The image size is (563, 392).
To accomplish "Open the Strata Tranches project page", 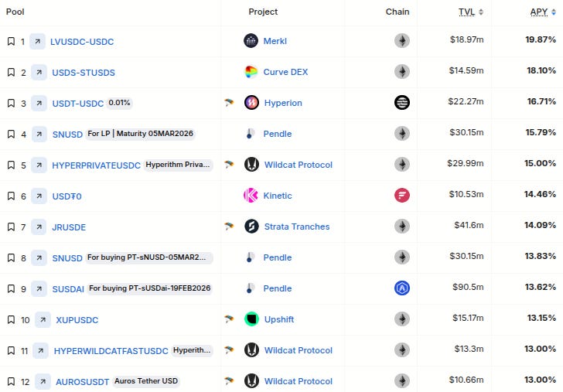I will point(297,227).
